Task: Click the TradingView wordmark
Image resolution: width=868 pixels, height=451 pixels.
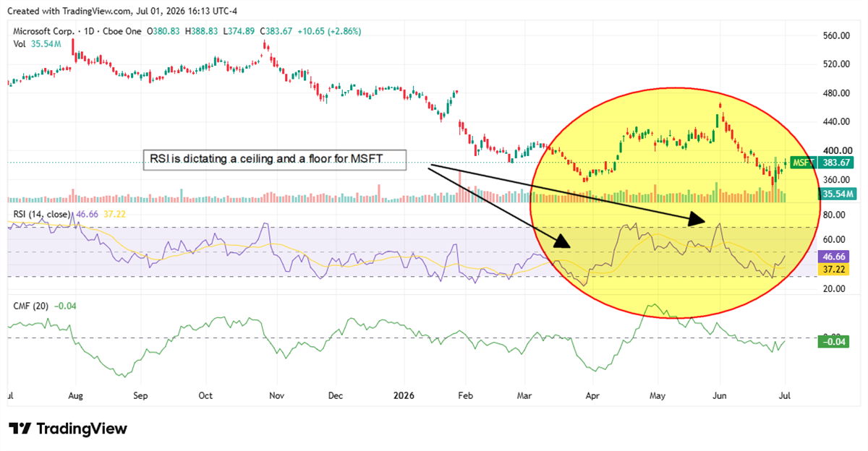Action: 81,429
